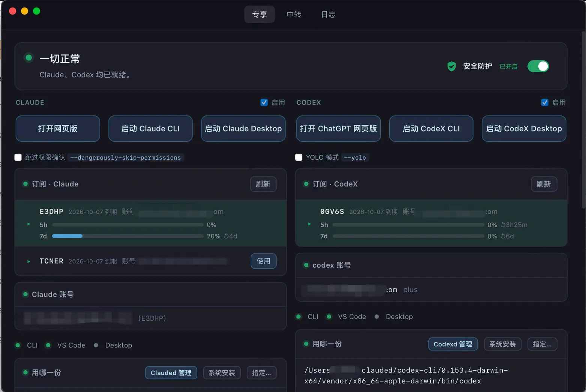586x392 pixels.
Task: Click the 已开启 status label
Action: 508,67
